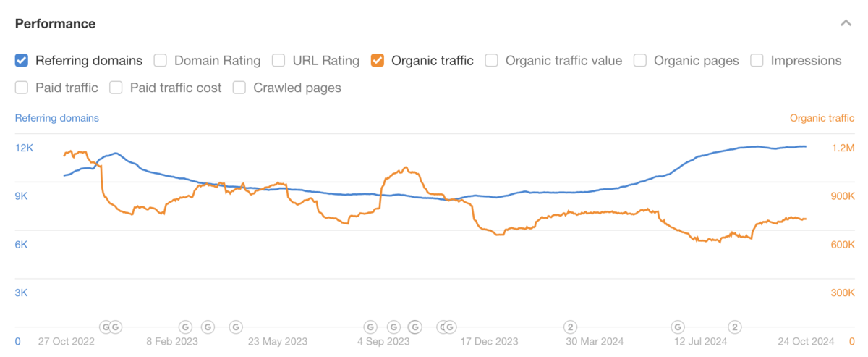Open the marker numbered 2 above 30 Mar 2024
This screenshot has width=868, height=357.
point(570,327)
